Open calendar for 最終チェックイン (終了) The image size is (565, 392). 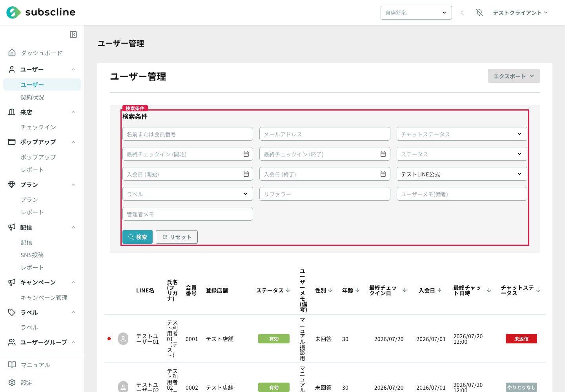383,154
